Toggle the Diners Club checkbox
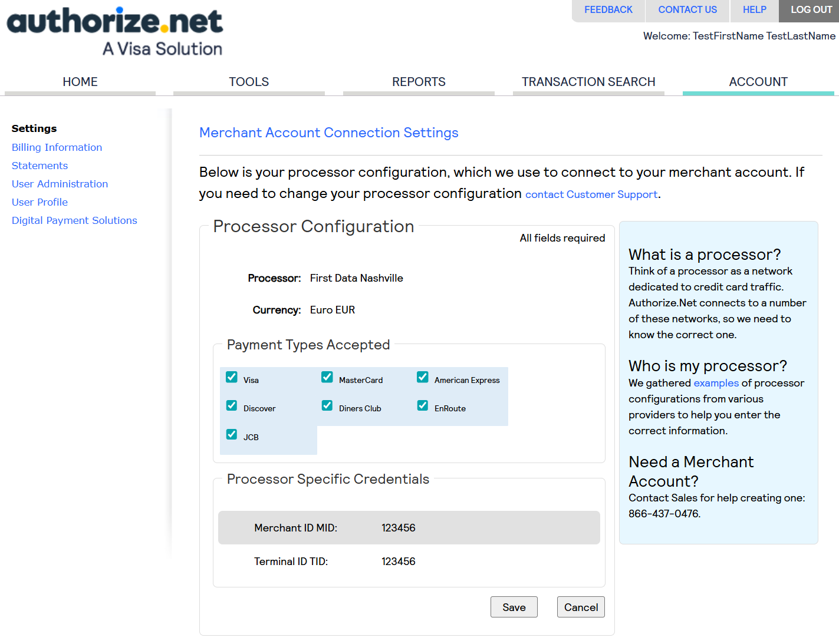The height and width of the screenshot is (644, 839). click(327, 405)
